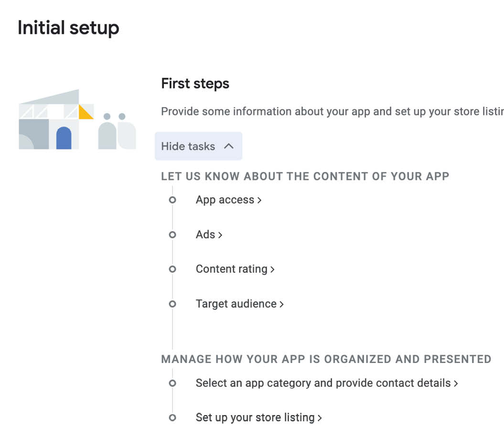The width and height of the screenshot is (504, 438).
Task: Select the circle marker beside App access
Action: pos(172,200)
